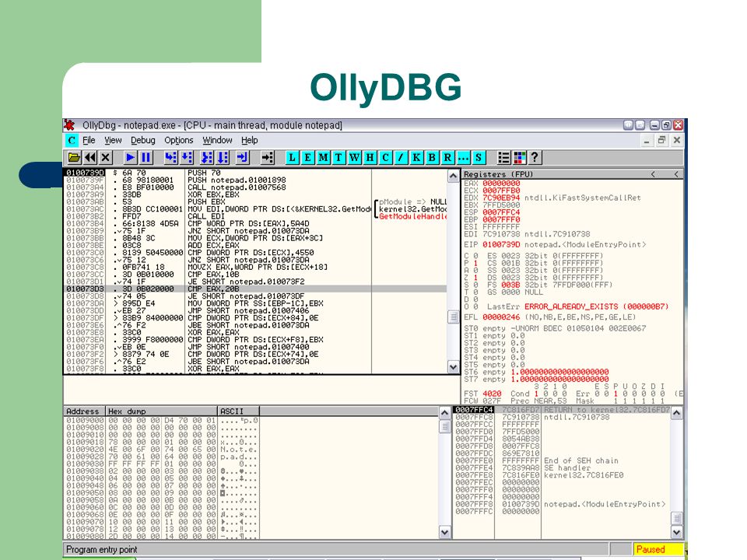Select stack row 0007FFC4

tap(561, 410)
